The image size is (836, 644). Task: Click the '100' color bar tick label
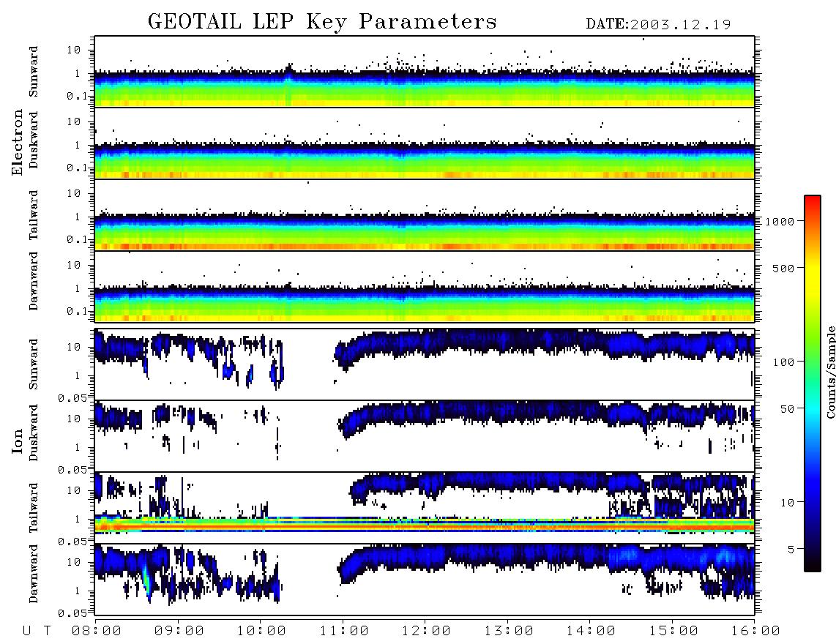[783, 362]
